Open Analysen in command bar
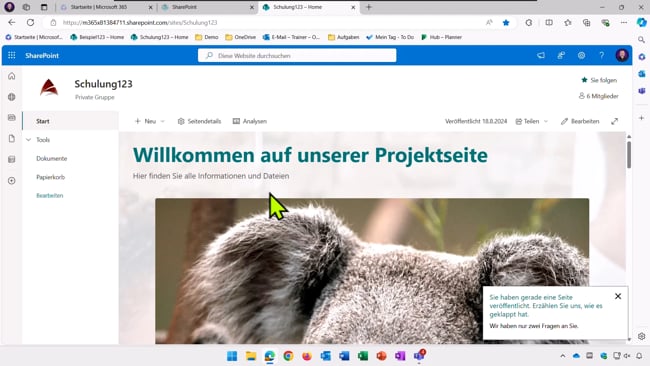The height and width of the screenshot is (366, 650). (250, 121)
